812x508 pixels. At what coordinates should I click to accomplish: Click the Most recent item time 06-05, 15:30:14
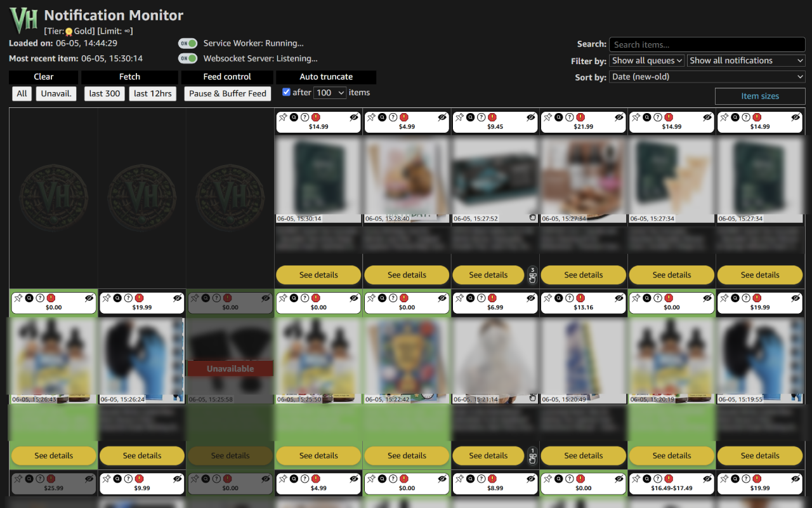tap(112, 58)
